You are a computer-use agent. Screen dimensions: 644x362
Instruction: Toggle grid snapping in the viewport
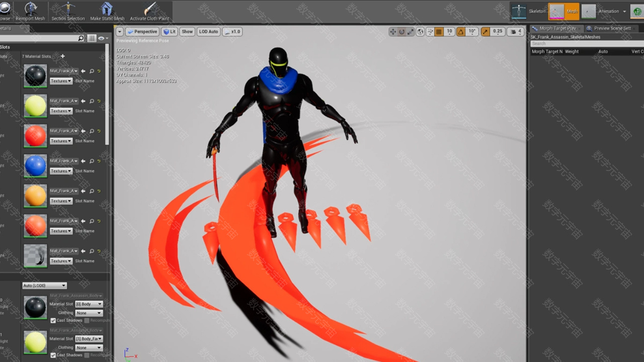point(439,32)
